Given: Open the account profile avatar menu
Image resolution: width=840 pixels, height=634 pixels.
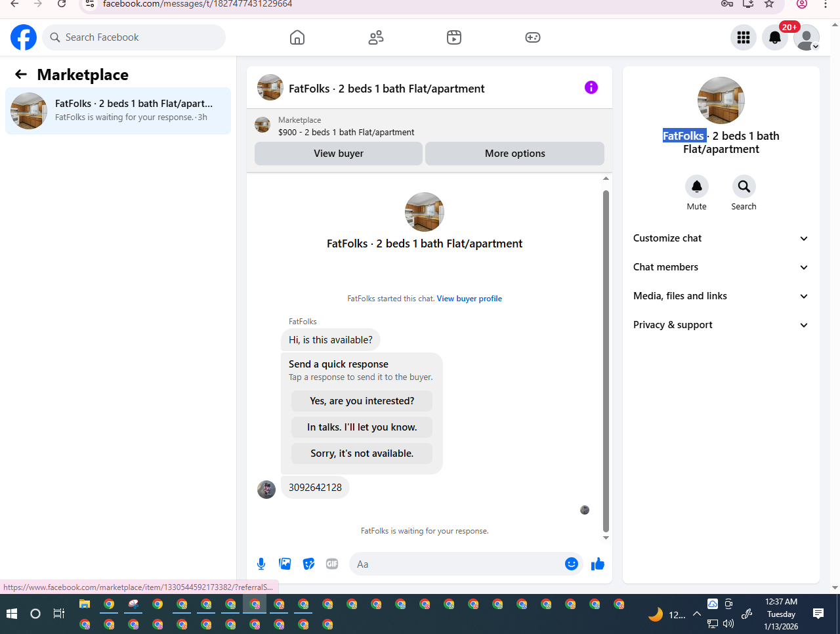Looking at the screenshot, I should point(807,37).
